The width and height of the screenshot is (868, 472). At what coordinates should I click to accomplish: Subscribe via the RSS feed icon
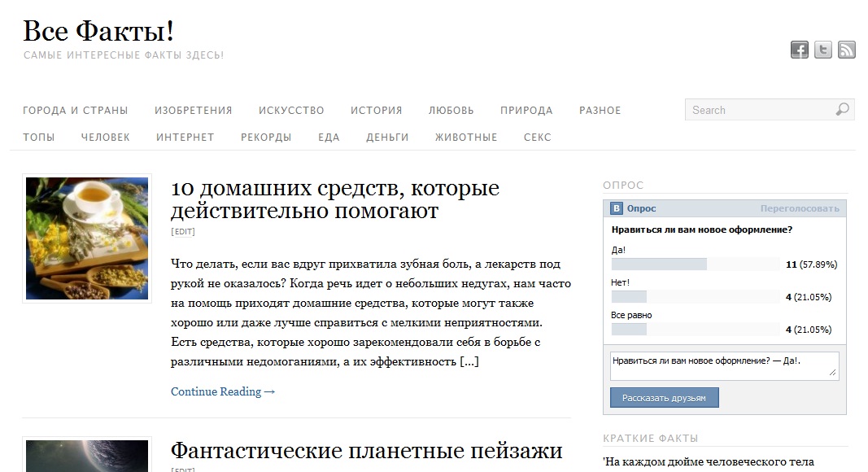point(846,49)
